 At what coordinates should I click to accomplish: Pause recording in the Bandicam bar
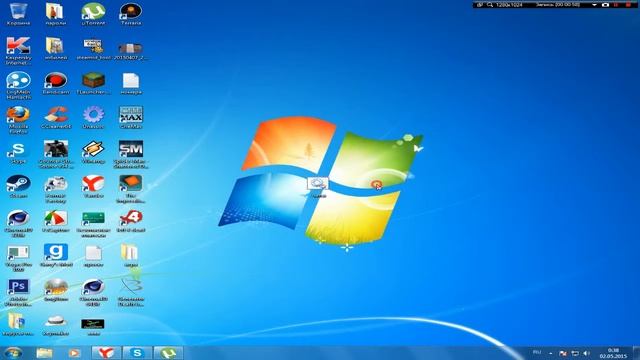click(x=617, y=5)
